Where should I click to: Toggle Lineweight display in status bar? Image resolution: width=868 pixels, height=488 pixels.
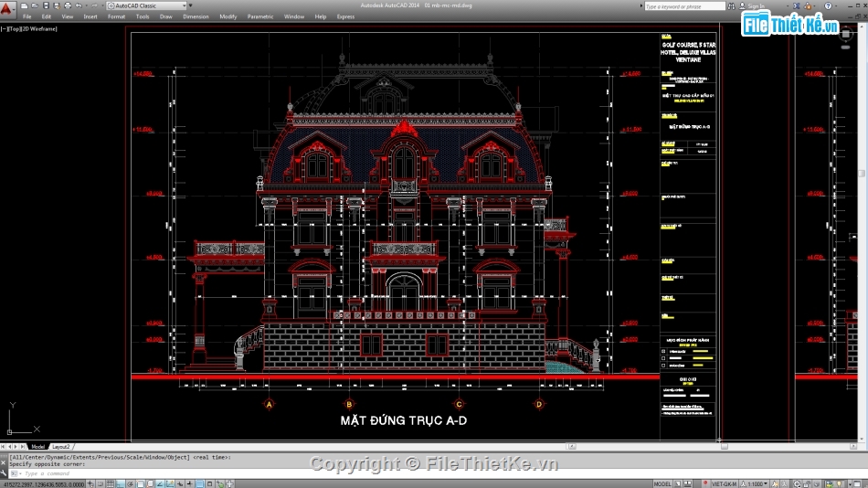click(190, 484)
